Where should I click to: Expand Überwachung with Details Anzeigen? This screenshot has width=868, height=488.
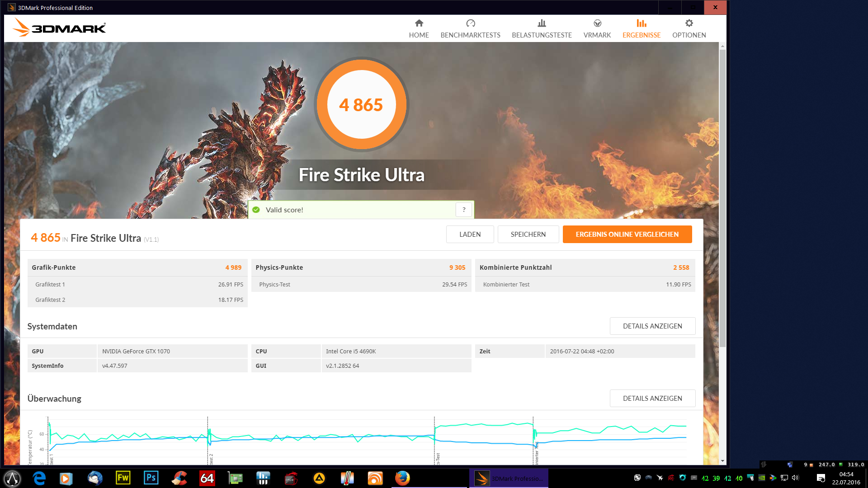click(x=652, y=398)
